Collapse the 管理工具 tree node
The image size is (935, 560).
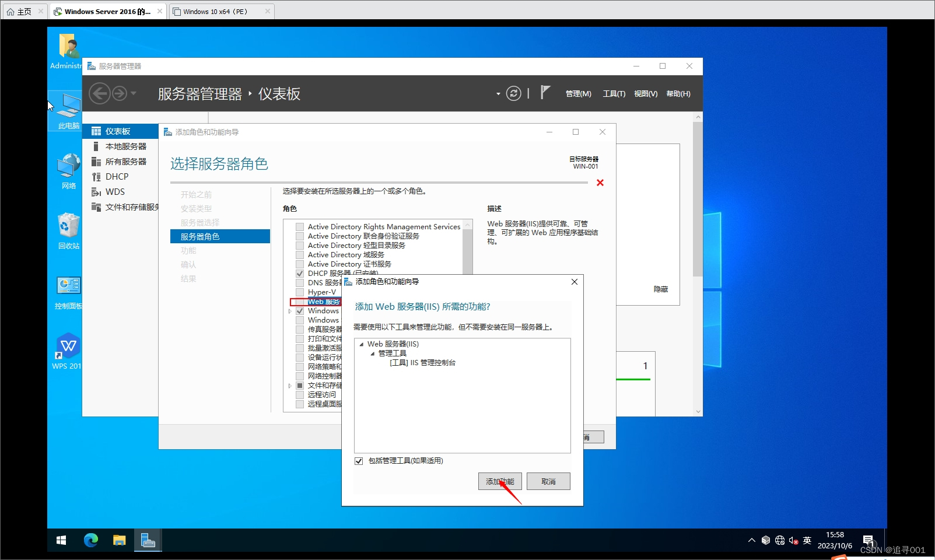373,353
